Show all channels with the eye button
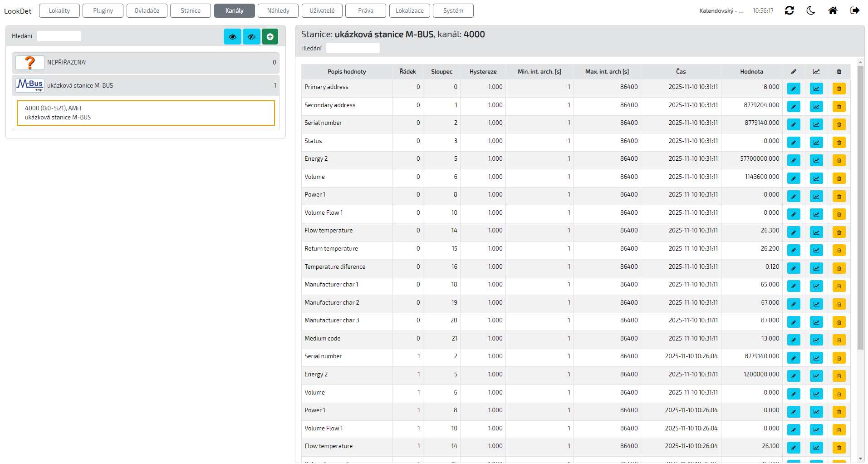 click(x=232, y=37)
